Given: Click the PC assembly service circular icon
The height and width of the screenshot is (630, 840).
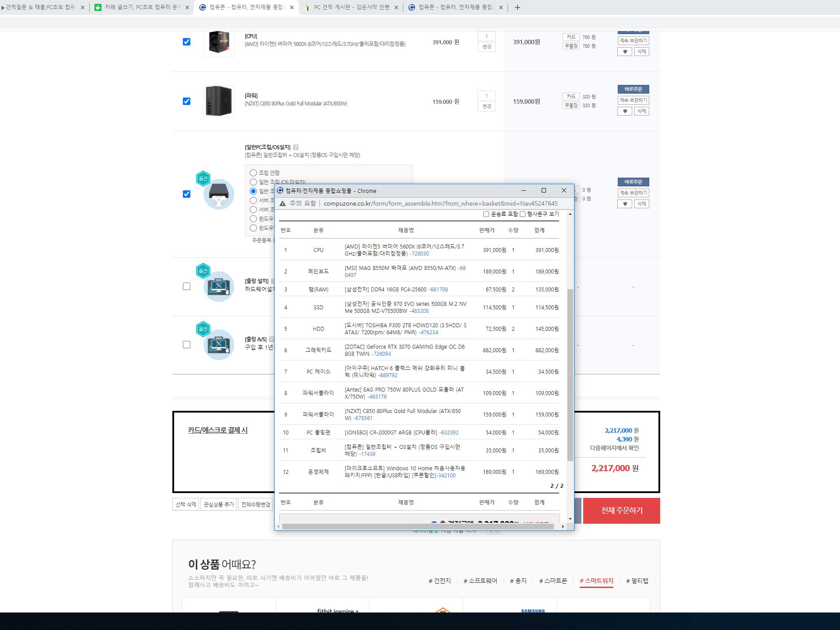Looking at the screenshot, I should [219, 194].
